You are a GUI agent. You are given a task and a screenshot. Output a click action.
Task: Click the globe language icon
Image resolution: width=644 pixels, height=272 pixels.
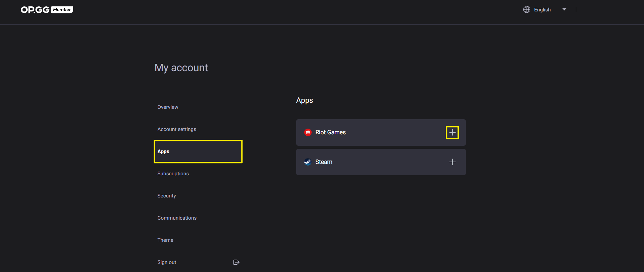[x=527, y=10]
